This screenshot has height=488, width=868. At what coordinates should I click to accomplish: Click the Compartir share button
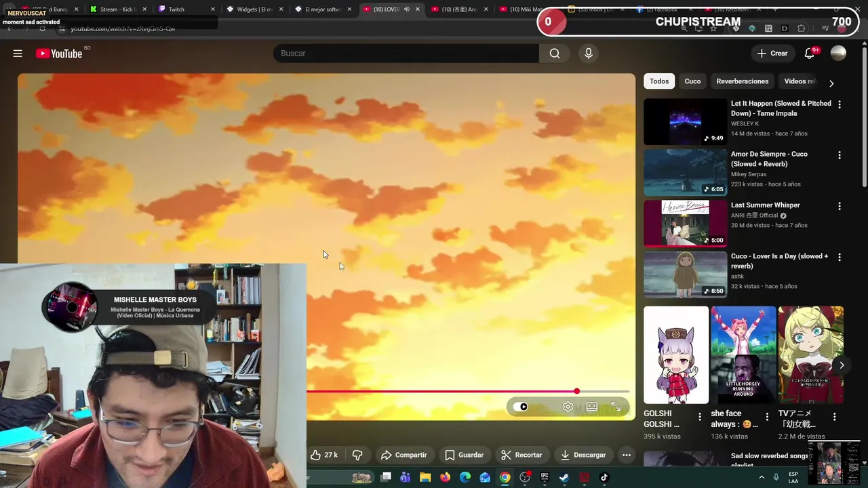tap(404, 455)
